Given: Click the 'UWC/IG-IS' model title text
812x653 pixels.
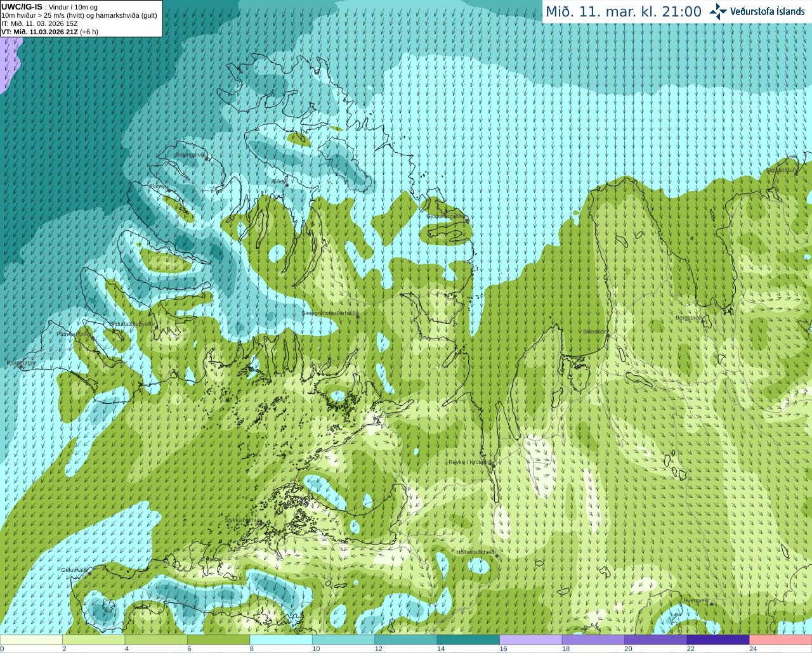Looking at the screenshot, I should point(22,7).
